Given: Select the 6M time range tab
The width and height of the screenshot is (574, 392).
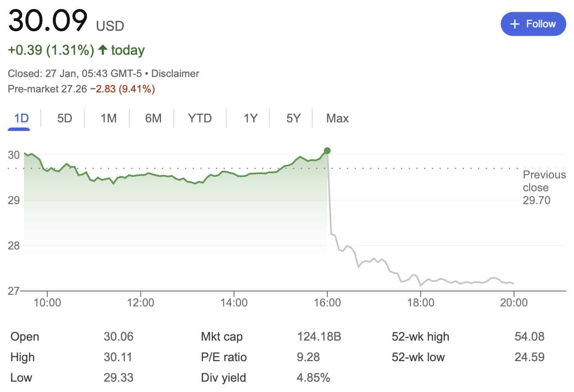Looking at the screenshot, I should coord(153,118).
